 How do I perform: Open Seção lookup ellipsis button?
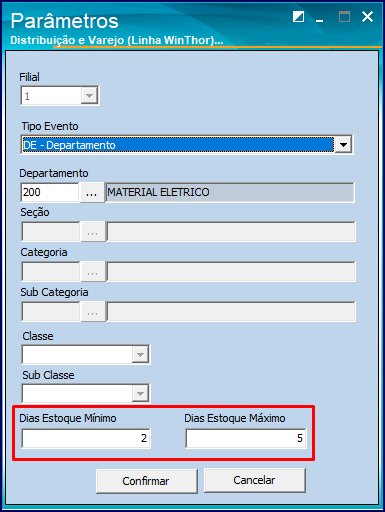[x=93, y=232]
